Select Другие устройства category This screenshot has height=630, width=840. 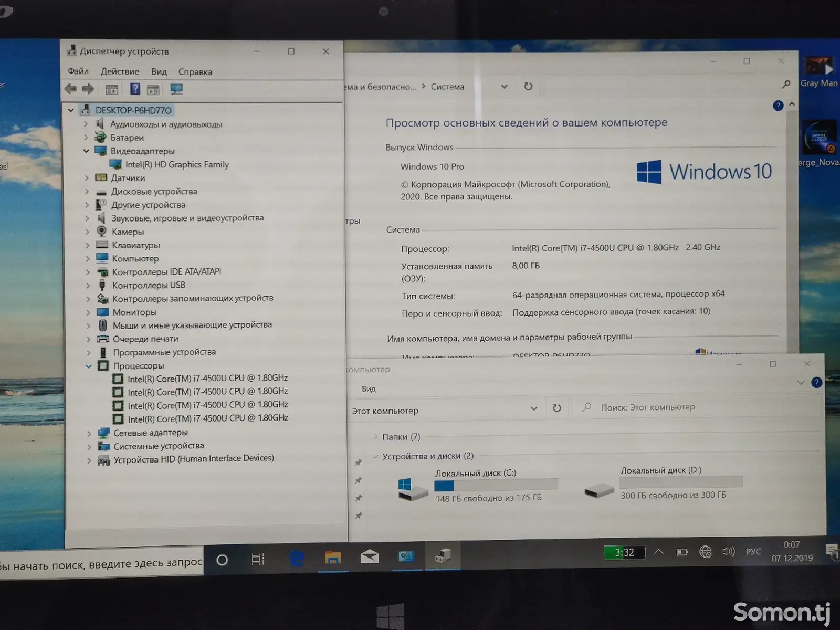(x=149, y=205)
